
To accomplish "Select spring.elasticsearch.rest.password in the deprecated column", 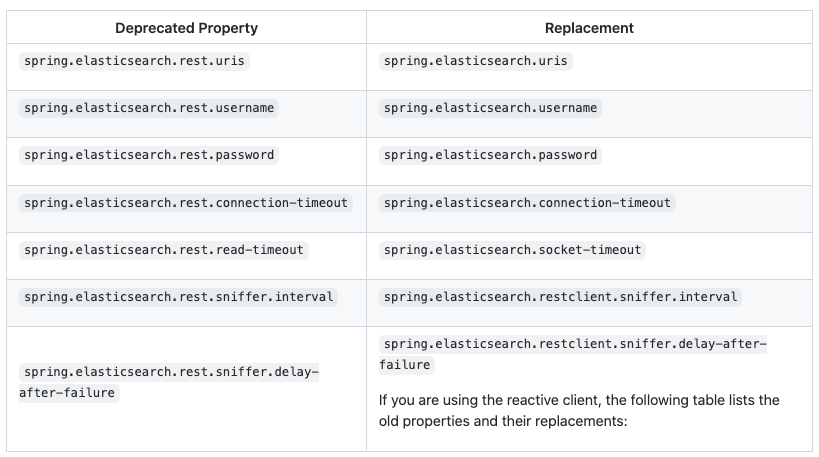I will [148, 155].
